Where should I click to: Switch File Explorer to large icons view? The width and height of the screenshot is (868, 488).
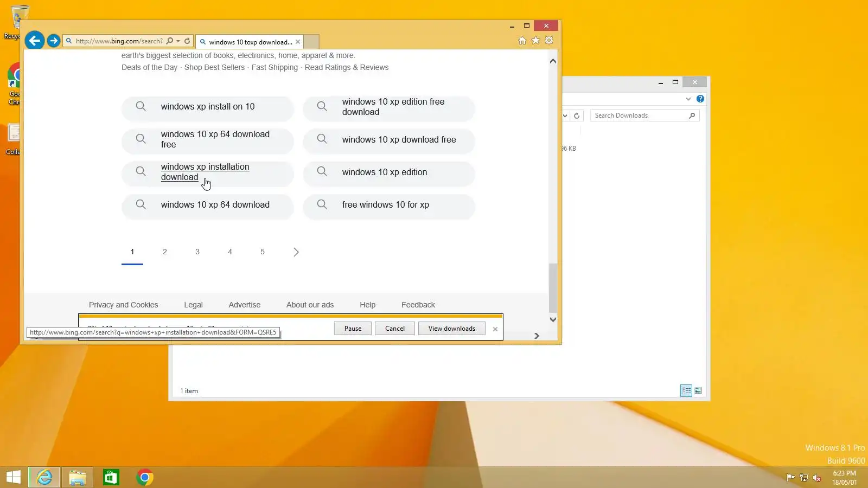[698, 390]
